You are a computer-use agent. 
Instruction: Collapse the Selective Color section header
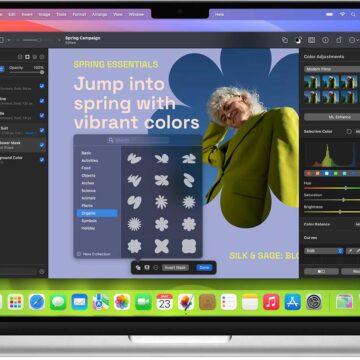click(318, 132)
